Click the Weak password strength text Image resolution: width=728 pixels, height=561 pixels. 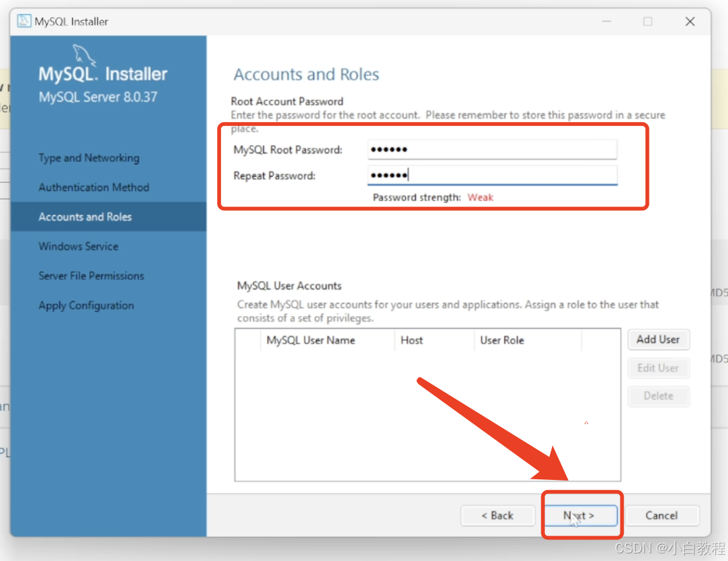[x=480, y=198]
